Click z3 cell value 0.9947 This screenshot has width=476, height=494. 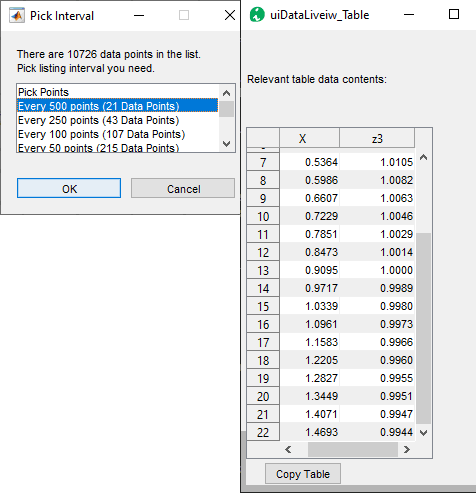click(x=377, y=414)
